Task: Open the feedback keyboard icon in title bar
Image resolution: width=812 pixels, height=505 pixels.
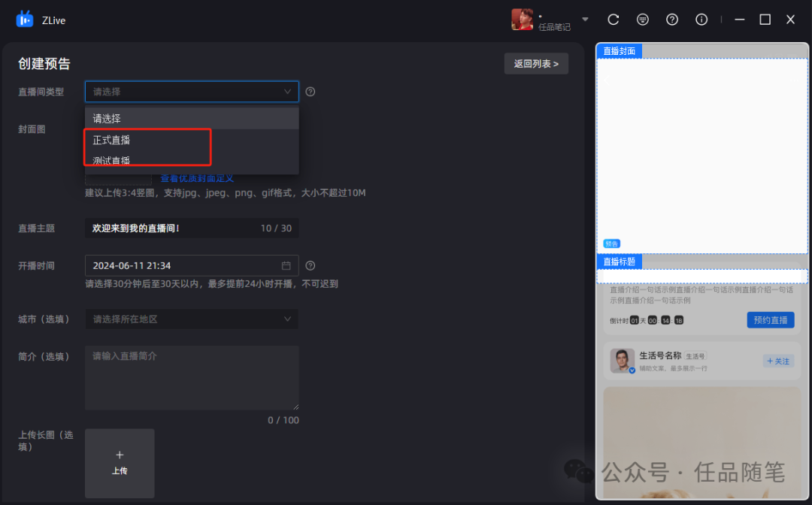Action: (642, 20)
